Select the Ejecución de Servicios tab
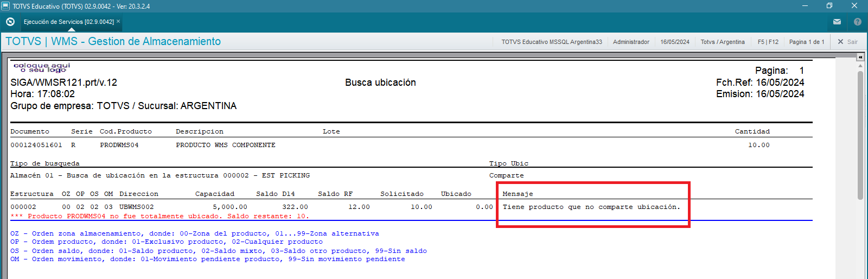868x279 pixels. [x=69, y=22]
